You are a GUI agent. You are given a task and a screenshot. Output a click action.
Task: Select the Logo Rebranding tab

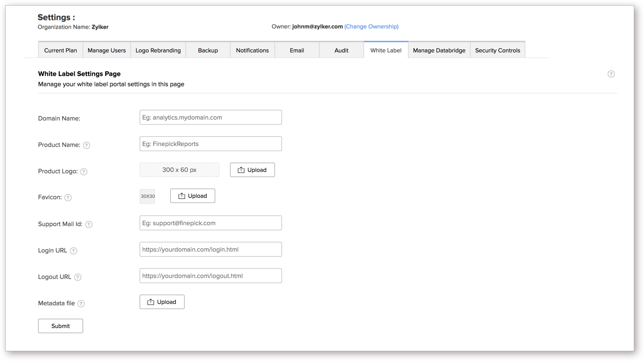click(158, 51)
